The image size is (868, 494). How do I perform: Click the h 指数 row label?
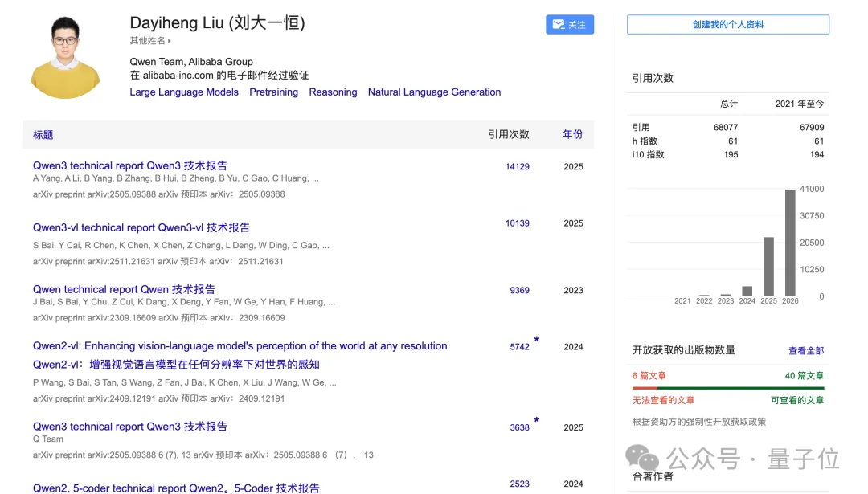(x=645, y=141)
